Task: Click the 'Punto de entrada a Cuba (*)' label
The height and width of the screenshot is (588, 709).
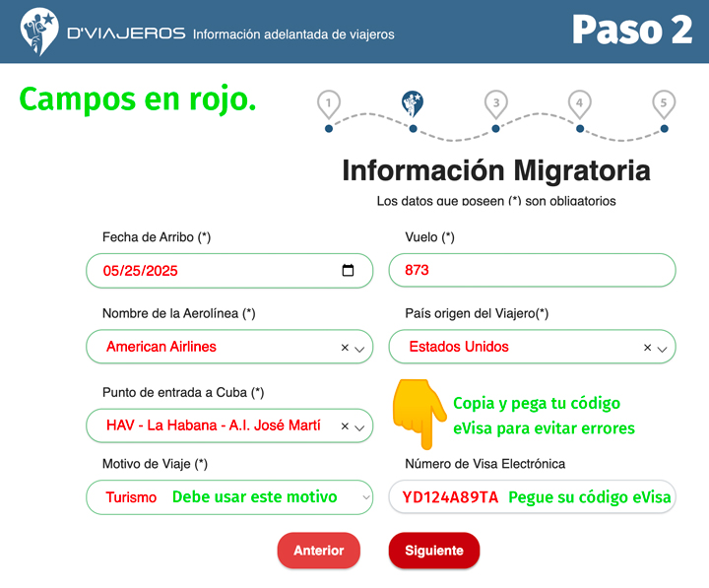Action: [183, 392]
